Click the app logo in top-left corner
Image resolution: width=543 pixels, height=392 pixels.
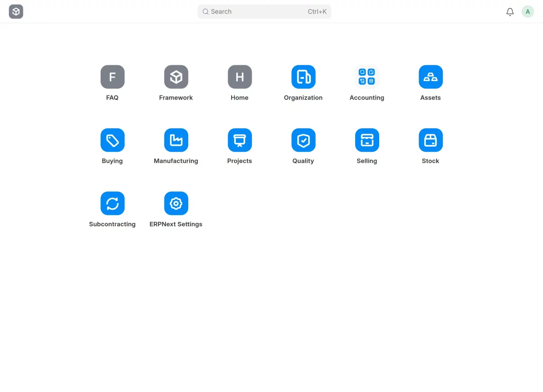click(x=16, y=12)
